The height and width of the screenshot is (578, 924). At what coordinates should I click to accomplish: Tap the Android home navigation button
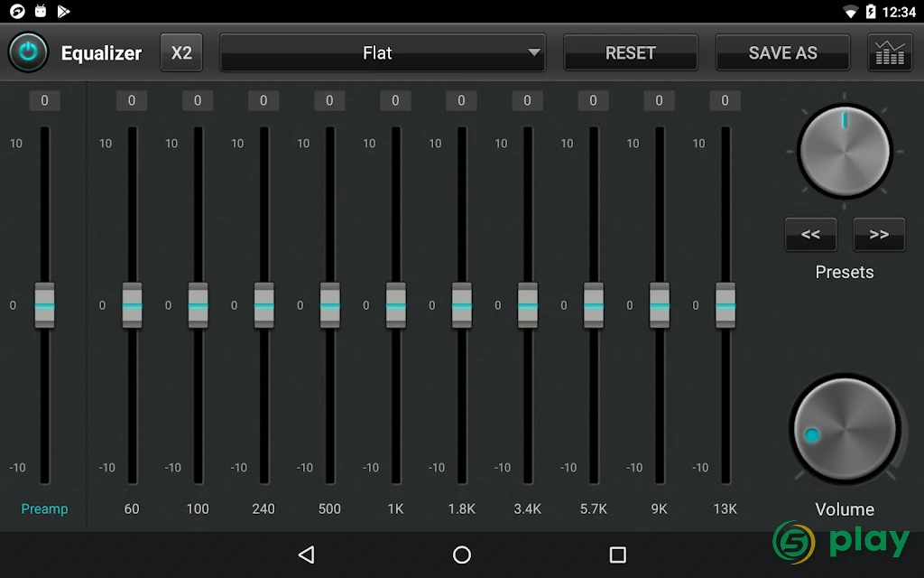pyautogui.click(x=462, y=555)
